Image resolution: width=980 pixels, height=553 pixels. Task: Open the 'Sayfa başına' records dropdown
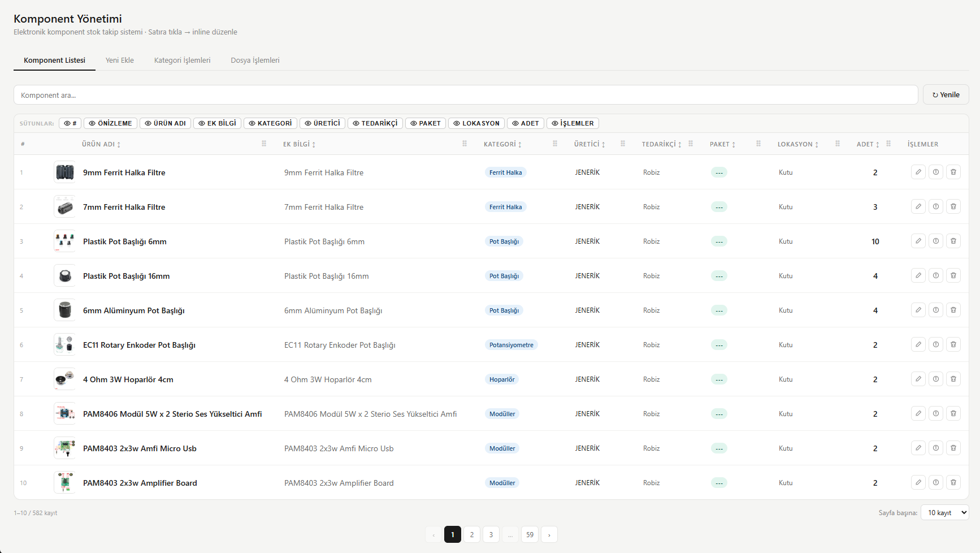point(944,512)
